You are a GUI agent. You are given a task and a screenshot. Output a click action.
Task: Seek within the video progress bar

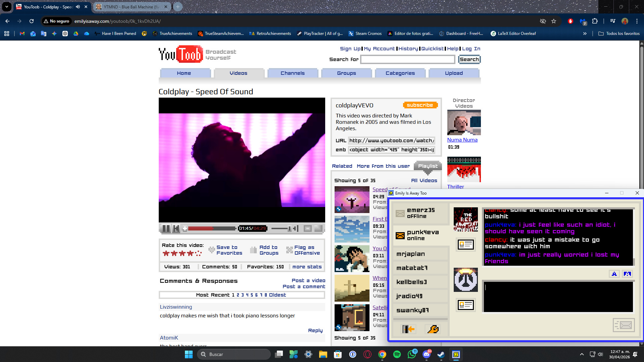click(x=212, y=228)
